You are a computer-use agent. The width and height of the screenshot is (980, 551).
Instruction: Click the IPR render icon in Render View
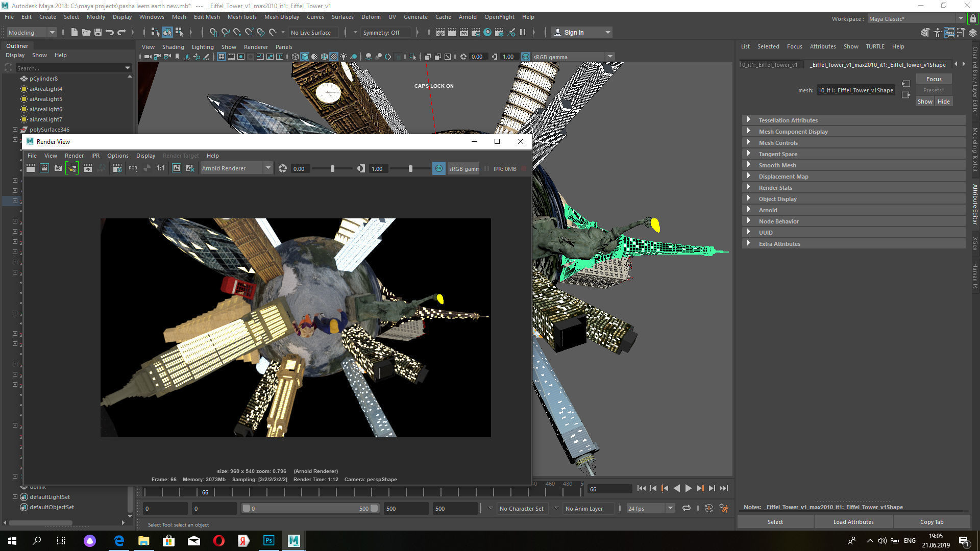tap(88, 168)
